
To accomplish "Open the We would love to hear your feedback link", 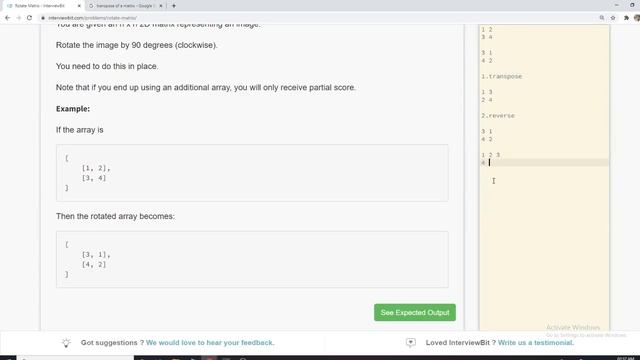I will click(x=210, y=342).
